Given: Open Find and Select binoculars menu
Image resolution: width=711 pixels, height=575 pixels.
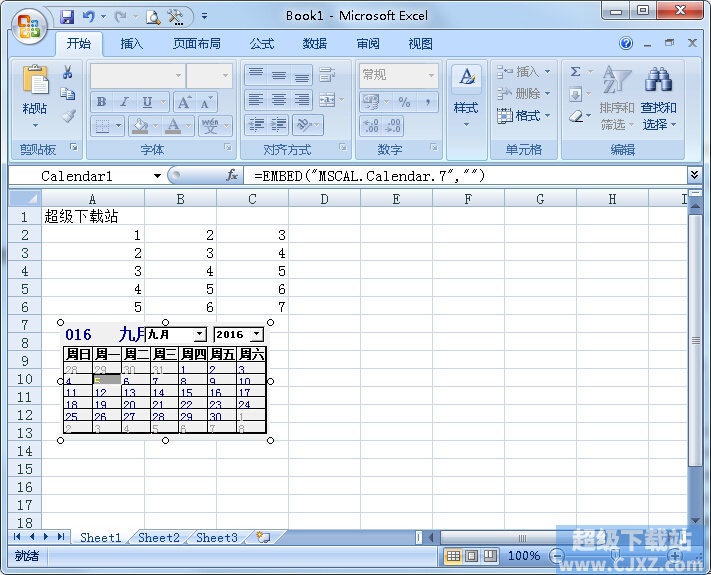Looking at the screenshot, I should tap(659, 98).
